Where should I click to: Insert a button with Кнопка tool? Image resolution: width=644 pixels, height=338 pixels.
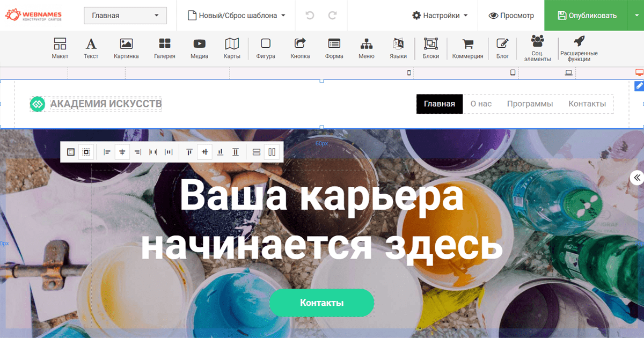tap(300, 48)
